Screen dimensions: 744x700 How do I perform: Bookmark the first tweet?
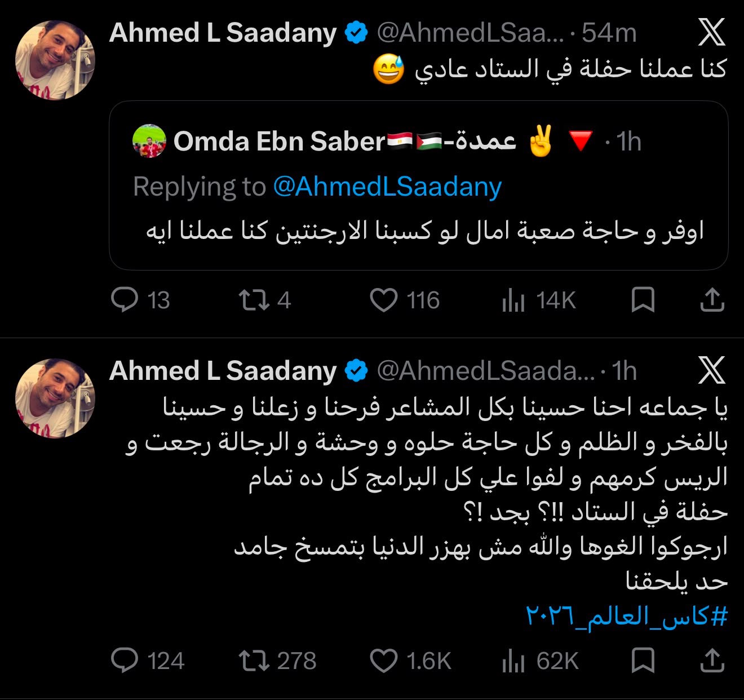tap(643, 300)
